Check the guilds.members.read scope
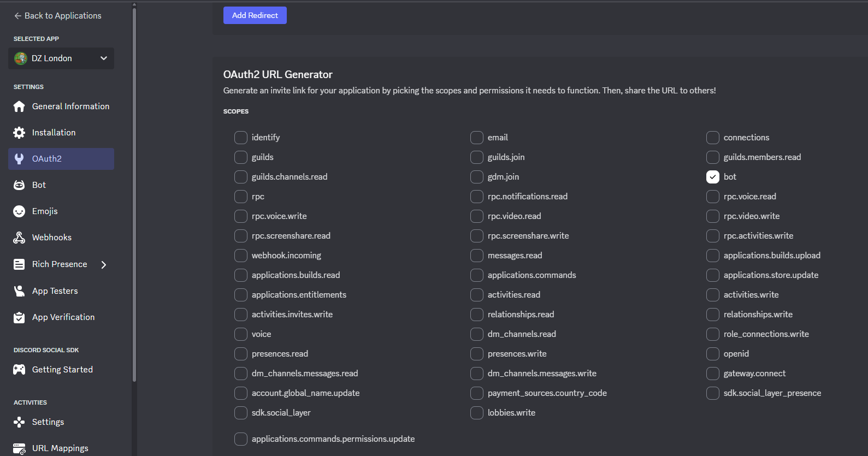The height and width of the screenshot is (456, 868). coord(713,157)
